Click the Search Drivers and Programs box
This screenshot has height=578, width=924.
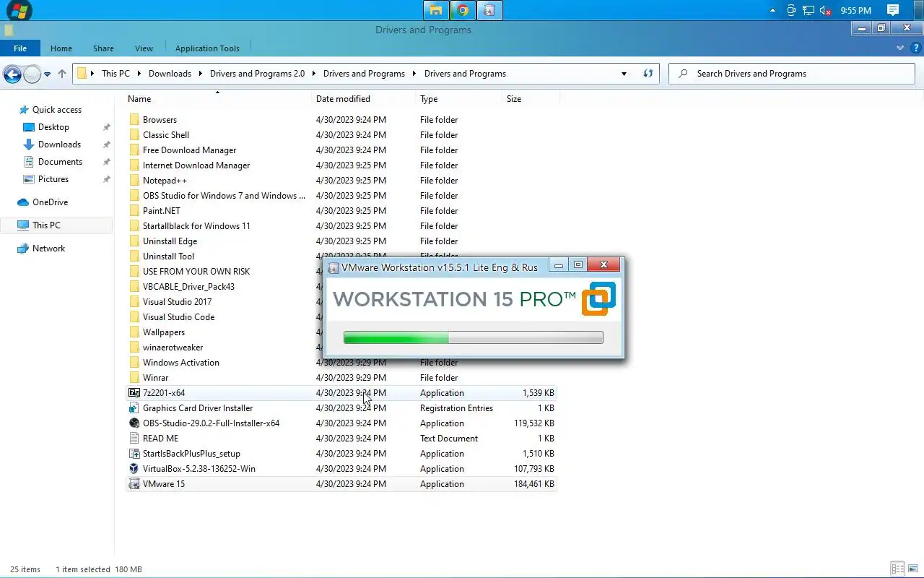pyautogui.click(x=792, y=74)
